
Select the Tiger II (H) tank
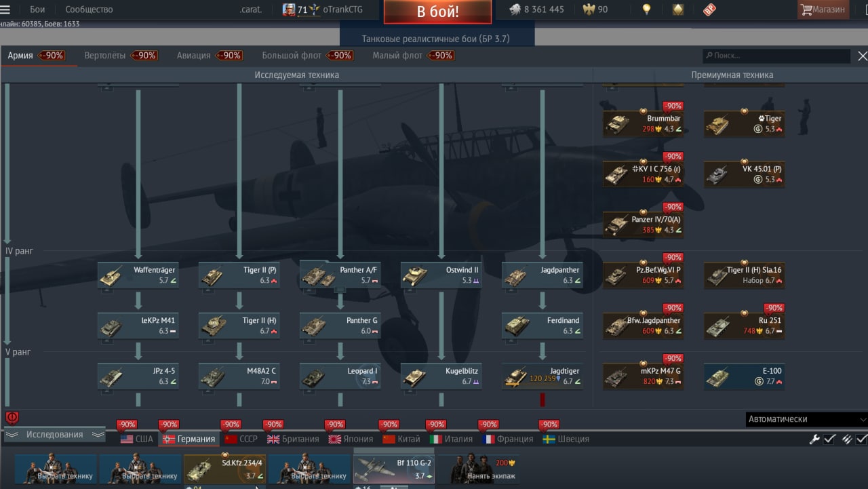[x=239, y=326]
